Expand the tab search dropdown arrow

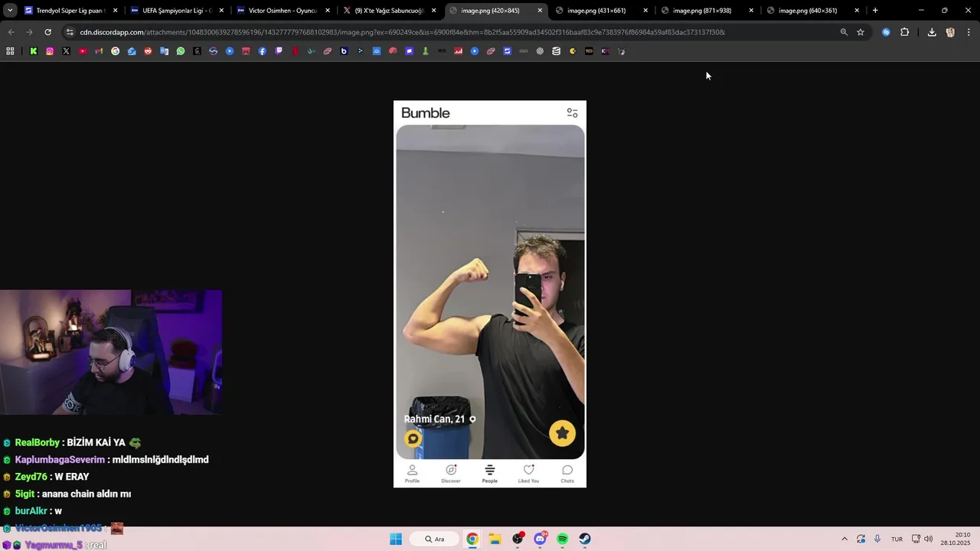(x=10, y=11)
